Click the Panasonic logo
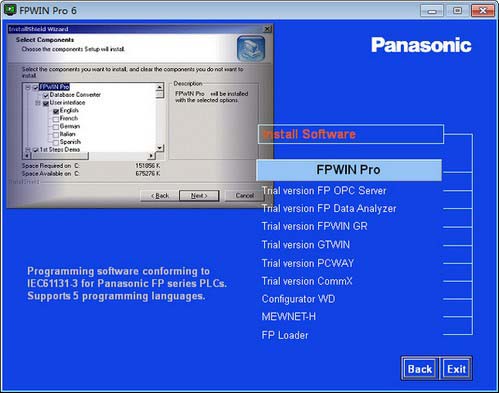Image resolution: width=499 pixels, height=393 pixels. pyautogui.click(x=421, y=45)
